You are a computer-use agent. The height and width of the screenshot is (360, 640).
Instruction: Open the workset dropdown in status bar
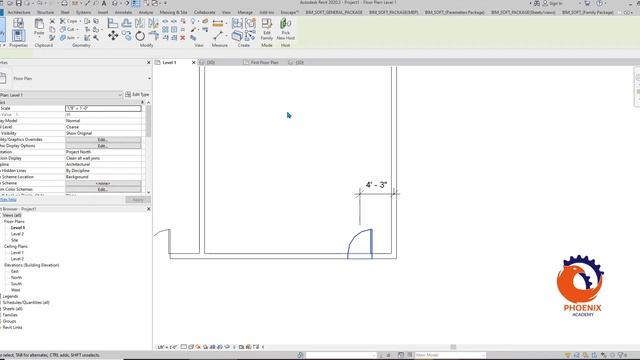coord(341,355)
